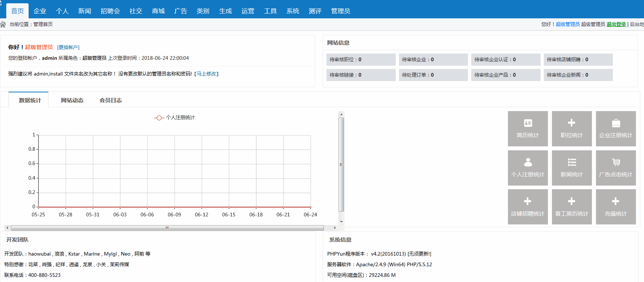Open the 新闻统计 list tile
644x282 pixels.
[571, 168]
